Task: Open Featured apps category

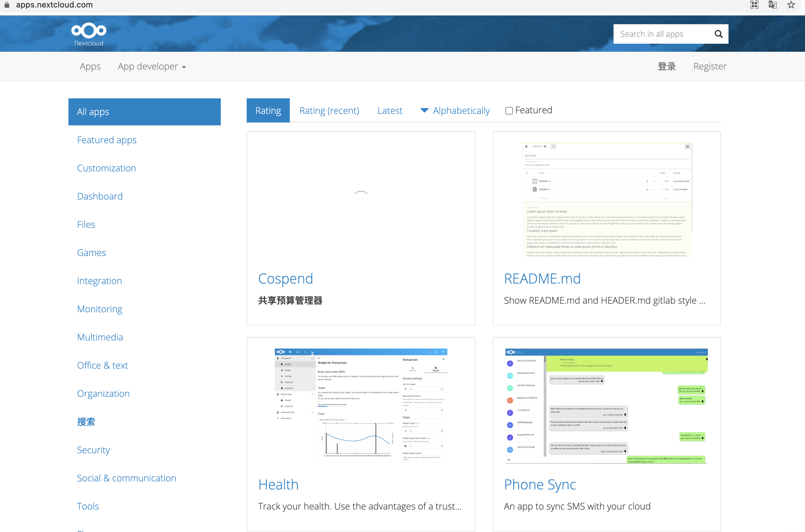Action: coord(107,140)
